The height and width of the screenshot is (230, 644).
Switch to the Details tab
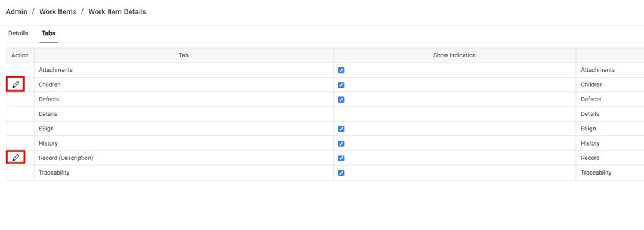18,33
